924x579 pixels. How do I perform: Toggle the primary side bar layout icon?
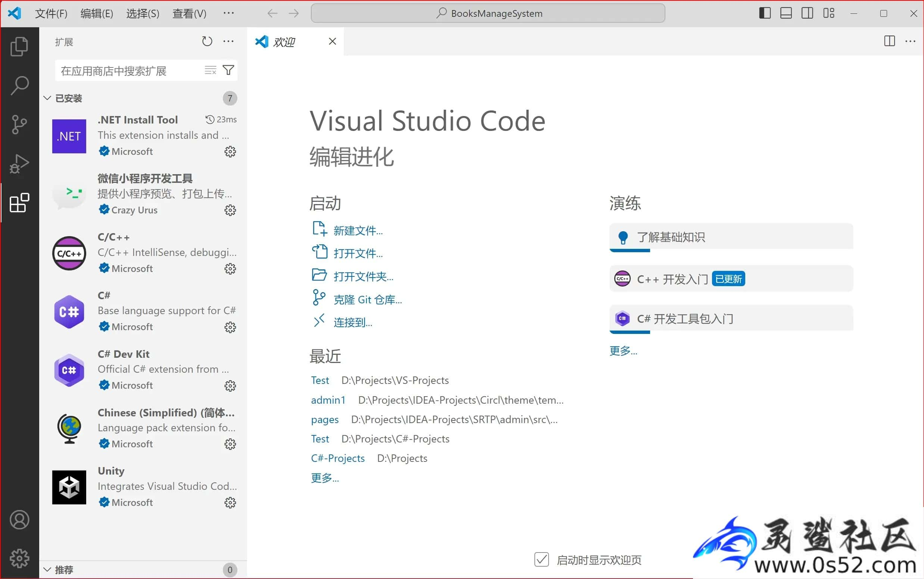click(765, 13)
